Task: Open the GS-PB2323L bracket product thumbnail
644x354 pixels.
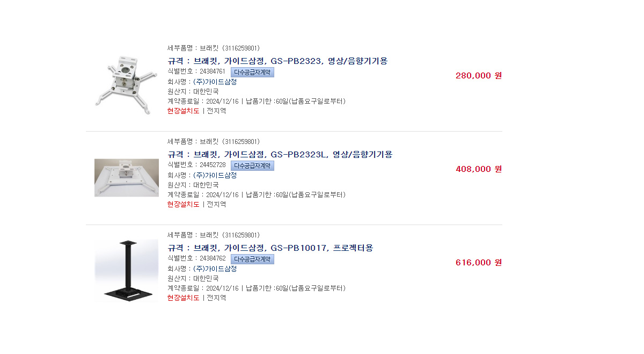Action: pyautogui.click(x=127, y=178)
